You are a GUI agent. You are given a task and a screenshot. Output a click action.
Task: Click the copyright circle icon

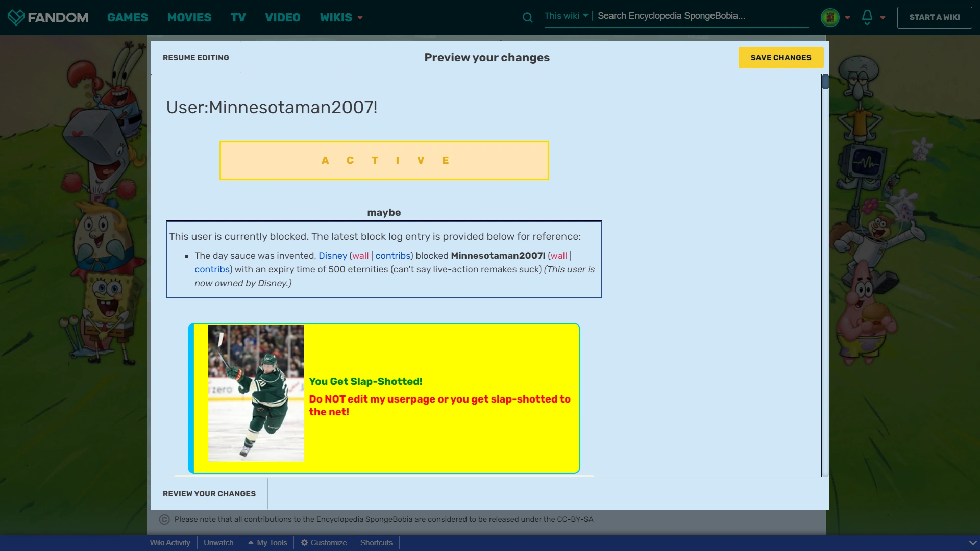164,519
